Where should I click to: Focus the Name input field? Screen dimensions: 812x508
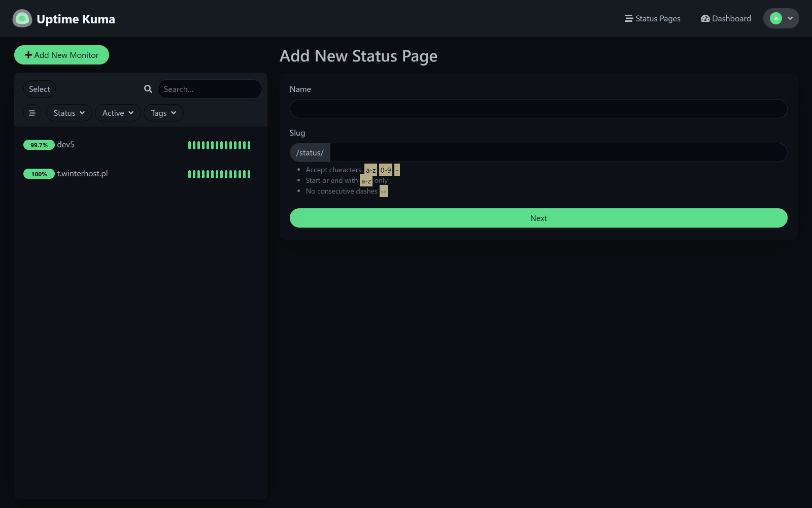click(x=538, y=109)
